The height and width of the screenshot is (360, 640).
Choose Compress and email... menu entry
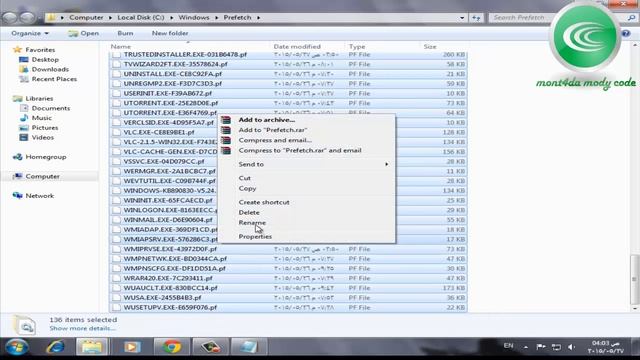(275, 140)
